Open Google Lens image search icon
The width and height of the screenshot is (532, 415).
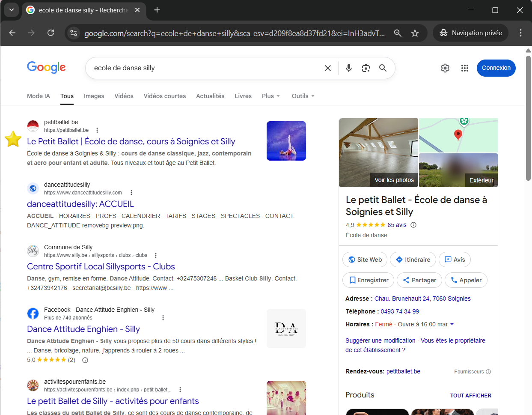point(366,68)
